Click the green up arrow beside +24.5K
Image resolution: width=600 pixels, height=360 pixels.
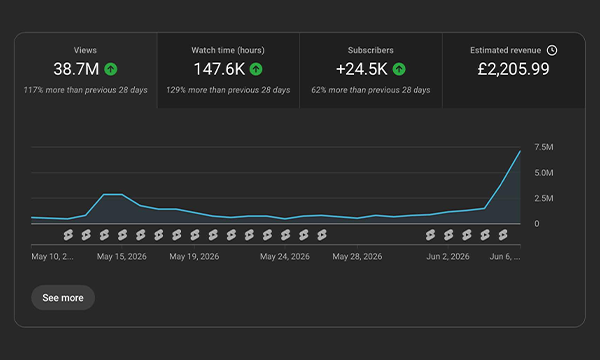(399, 69)
